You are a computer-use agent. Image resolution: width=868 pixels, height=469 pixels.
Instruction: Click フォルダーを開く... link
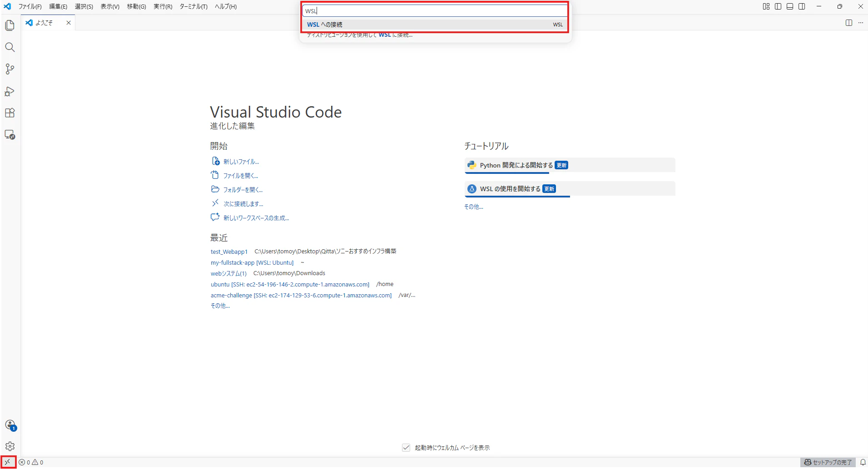pyautogui.click(x=243, y=190)
